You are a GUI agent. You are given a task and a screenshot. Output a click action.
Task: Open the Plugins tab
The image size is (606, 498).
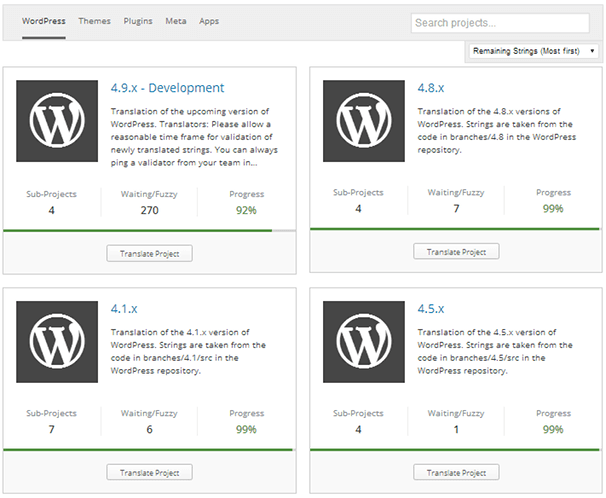coord(138,21)
